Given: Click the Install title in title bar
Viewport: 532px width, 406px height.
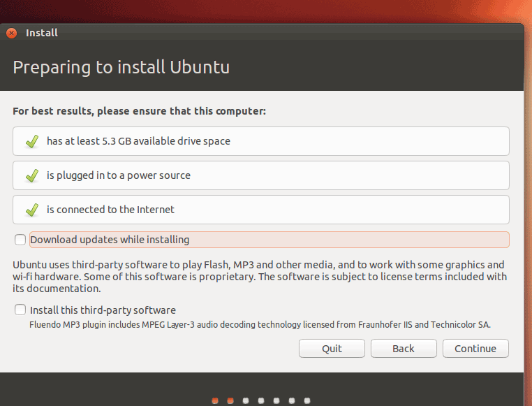Looking at the screenshot, I should [x=42, y=33].
